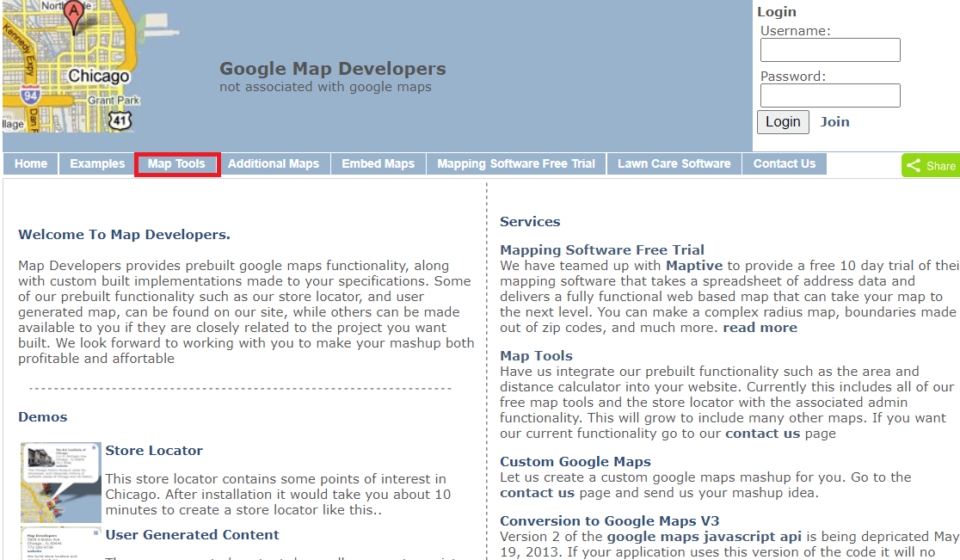
Task: Click inside the Password input field
Action: pos(829,95)
